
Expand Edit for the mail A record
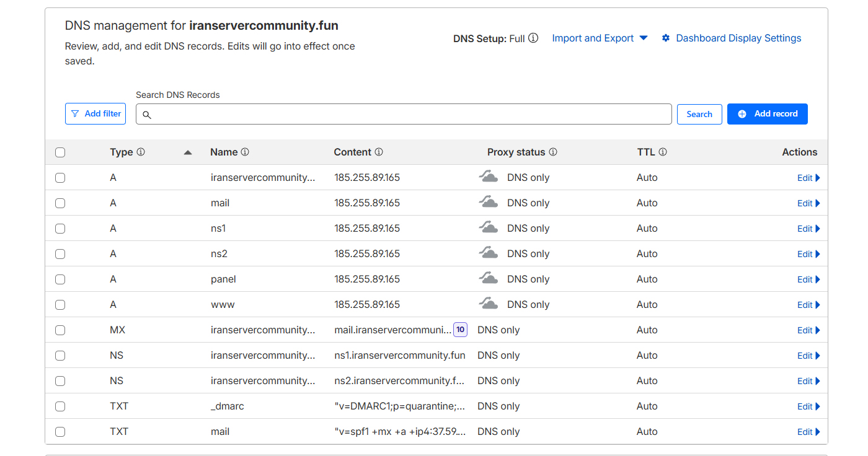click(808, 203)
